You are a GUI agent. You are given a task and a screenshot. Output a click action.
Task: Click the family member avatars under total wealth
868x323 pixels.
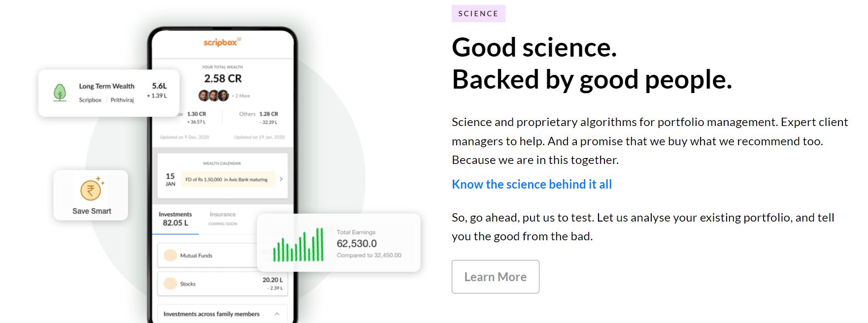[x=214, y=96]
